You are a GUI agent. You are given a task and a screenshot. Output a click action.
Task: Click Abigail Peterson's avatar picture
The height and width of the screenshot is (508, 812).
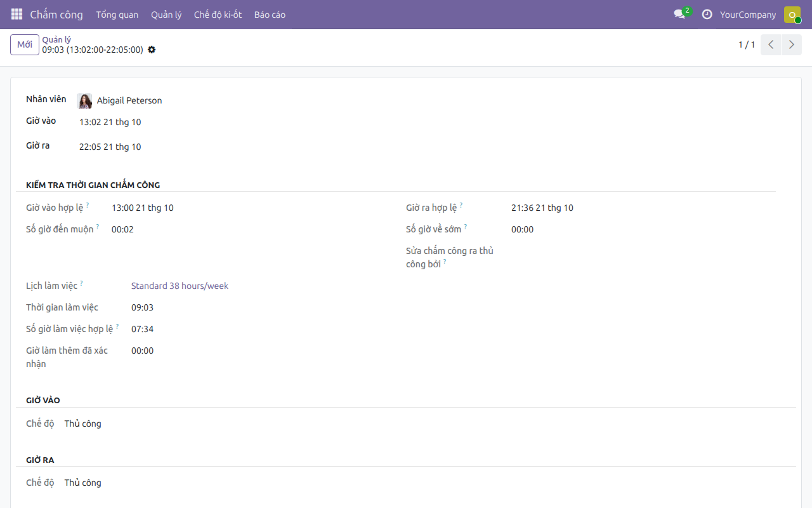[84, 101]
